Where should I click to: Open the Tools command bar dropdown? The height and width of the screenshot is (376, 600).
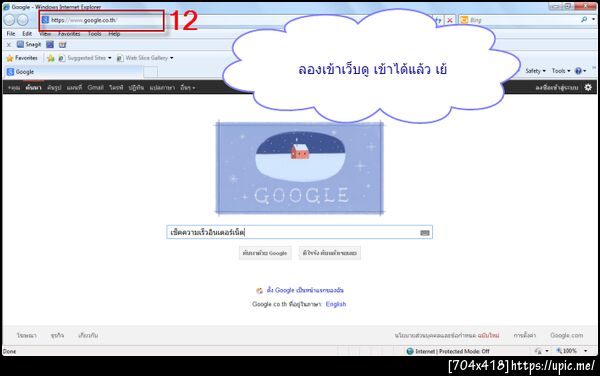click(x=561, y=71)
